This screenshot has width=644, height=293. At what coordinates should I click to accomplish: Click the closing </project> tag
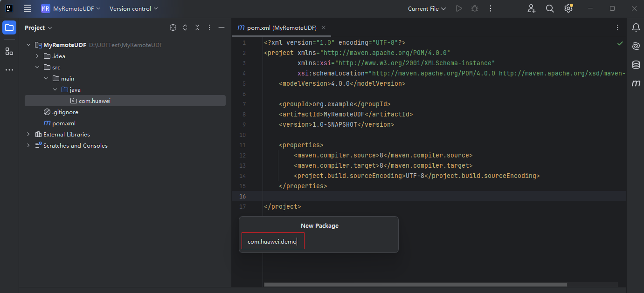pos(283,206)
